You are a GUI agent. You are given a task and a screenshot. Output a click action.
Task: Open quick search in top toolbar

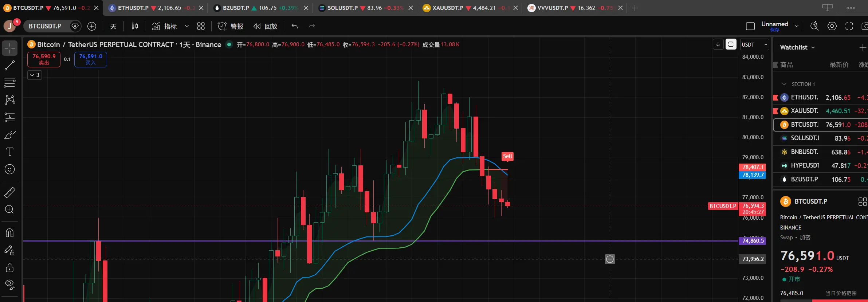(814, 26)
